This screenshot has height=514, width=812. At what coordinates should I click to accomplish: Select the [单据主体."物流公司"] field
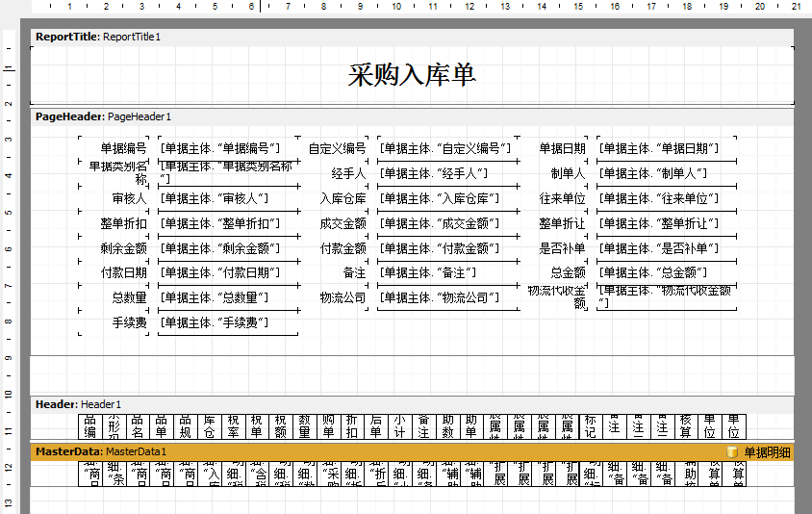(x=448, y=297)
